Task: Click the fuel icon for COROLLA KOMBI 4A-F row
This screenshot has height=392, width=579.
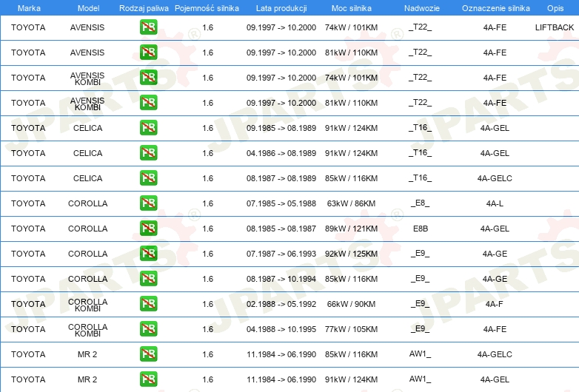Action: coord(148,303)
